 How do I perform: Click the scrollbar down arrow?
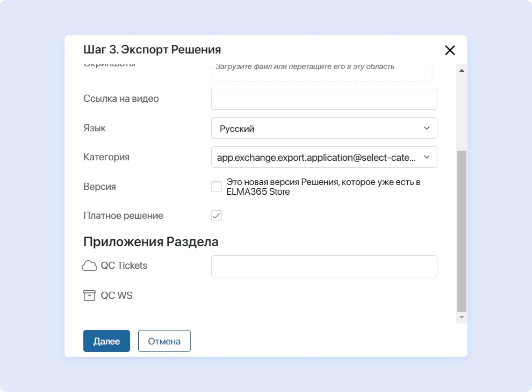[462, 317]
